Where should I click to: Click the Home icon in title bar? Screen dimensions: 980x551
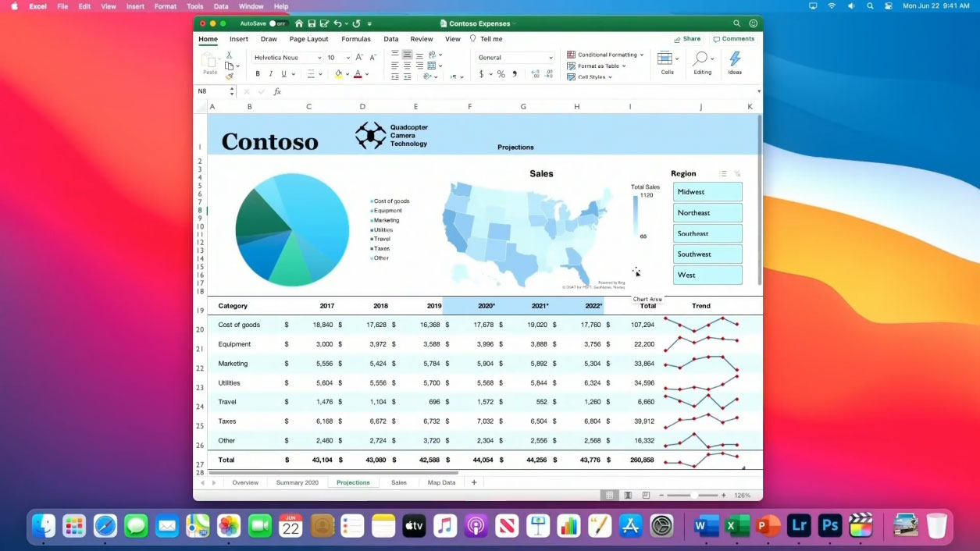[x=298, y=23]
